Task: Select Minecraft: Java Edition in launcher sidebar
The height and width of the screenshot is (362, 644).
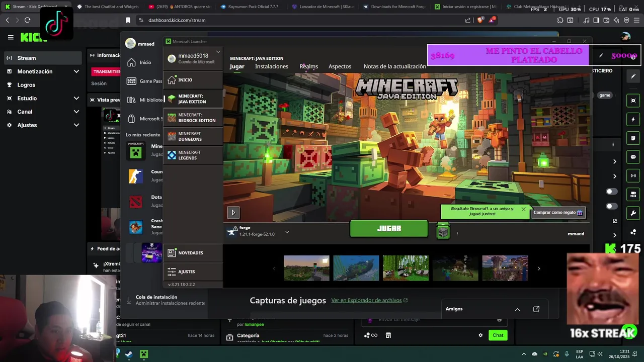Action: [193, 99]
